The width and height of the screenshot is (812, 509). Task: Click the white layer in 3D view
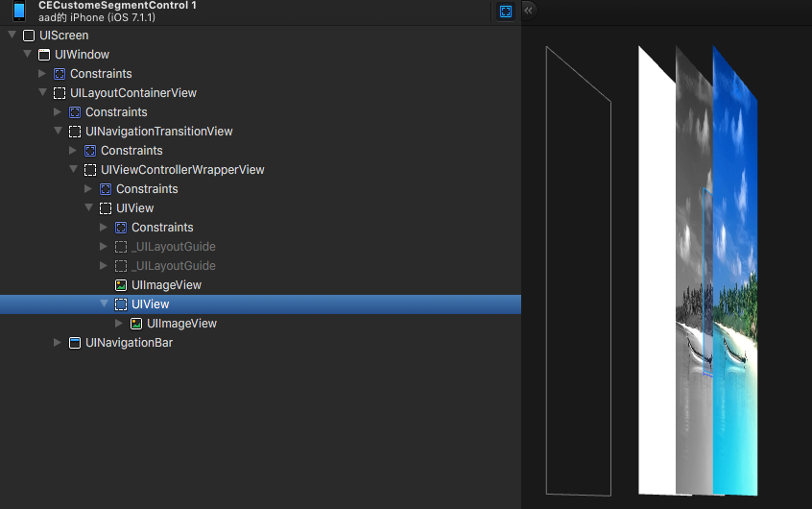[x=657, y=288]
